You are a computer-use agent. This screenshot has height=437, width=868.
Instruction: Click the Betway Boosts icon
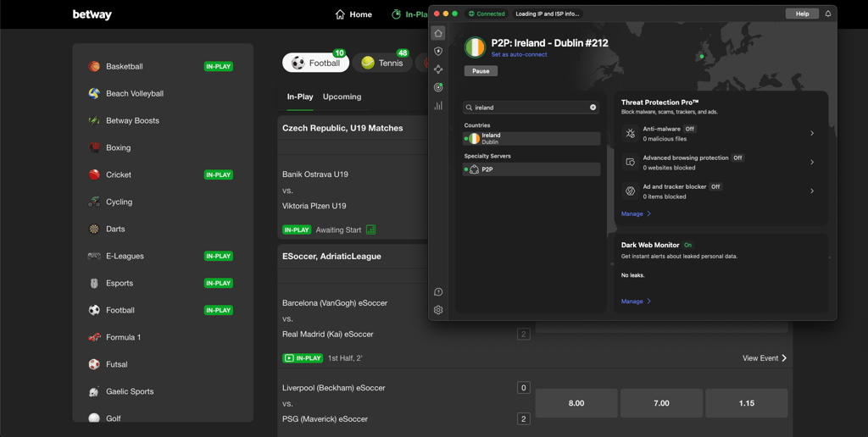[94, 120]
